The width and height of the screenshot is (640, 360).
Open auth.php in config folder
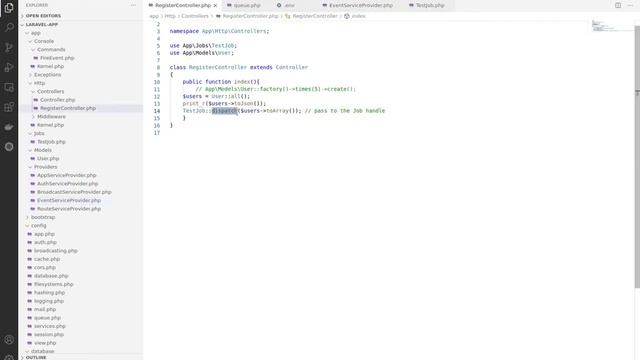pyautogui.click(x=45, y=242)
